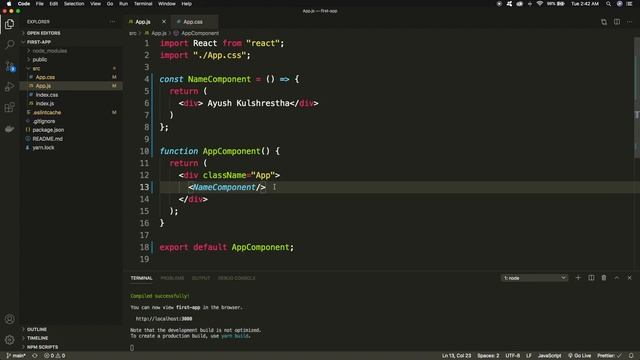Open errors and warnings count in status bar
Viewport: 640px width, 360px height.
55,356
